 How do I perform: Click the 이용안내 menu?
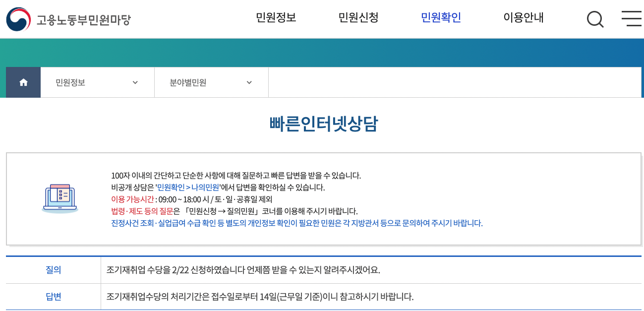(x=523, y=17)
